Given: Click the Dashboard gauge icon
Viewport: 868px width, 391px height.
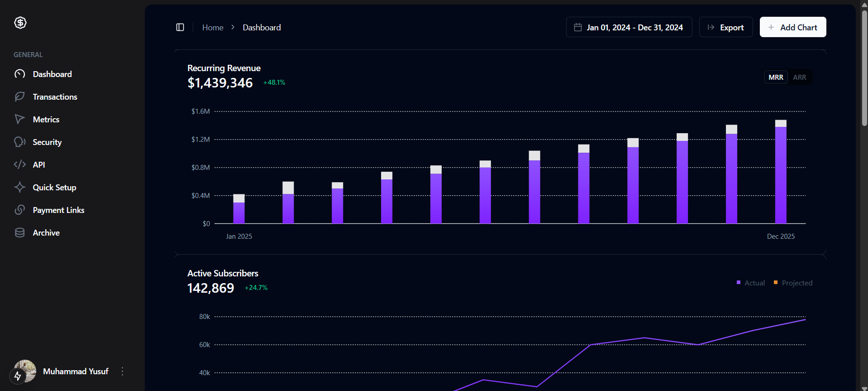Looking at the screenshot, I should point(20,74).
